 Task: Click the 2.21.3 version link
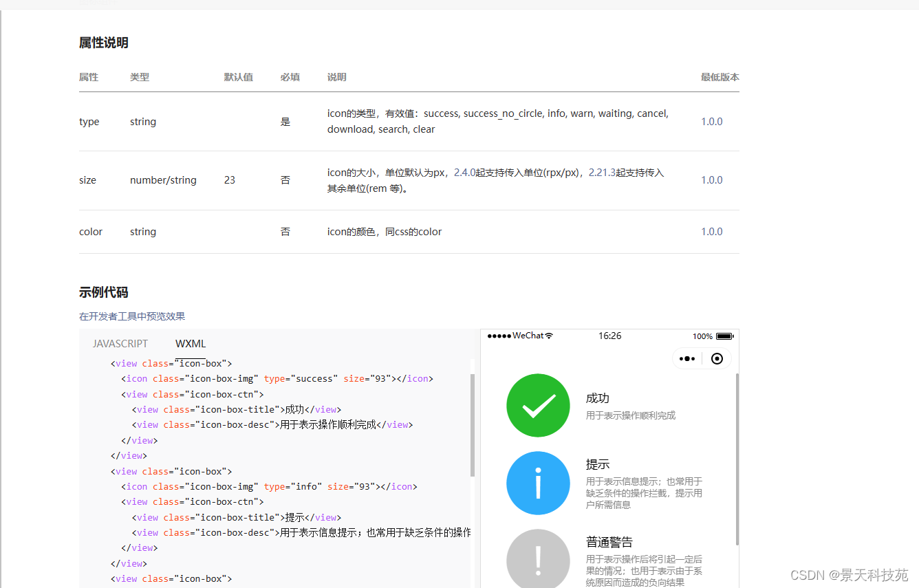[602, 173]
